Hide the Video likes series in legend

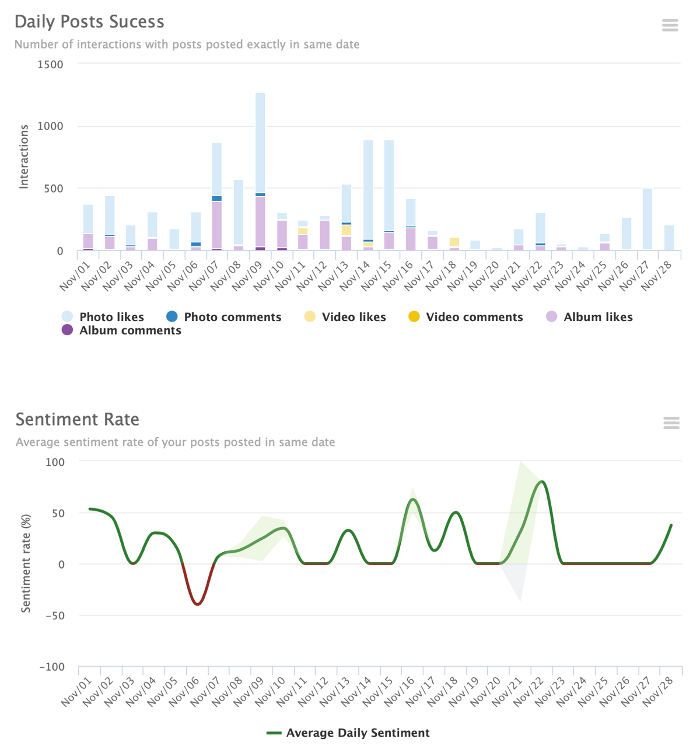(353, 317)
